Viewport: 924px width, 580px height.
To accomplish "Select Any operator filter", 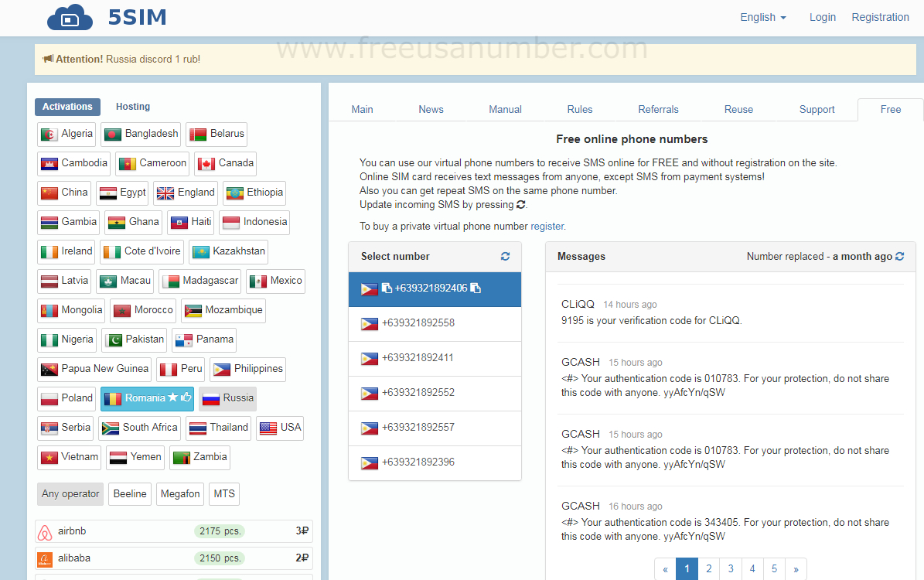I will click(70, 494).
